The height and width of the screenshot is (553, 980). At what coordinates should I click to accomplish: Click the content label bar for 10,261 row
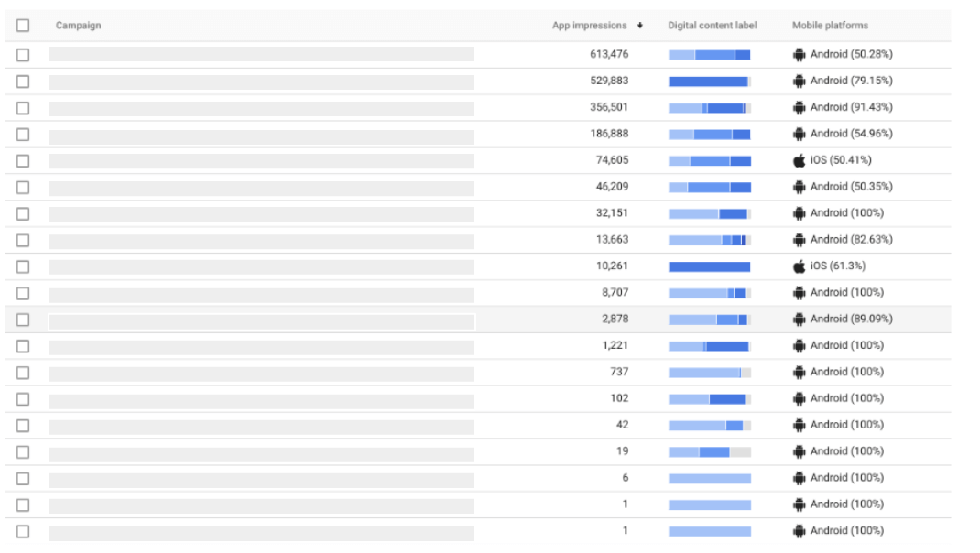709,266
